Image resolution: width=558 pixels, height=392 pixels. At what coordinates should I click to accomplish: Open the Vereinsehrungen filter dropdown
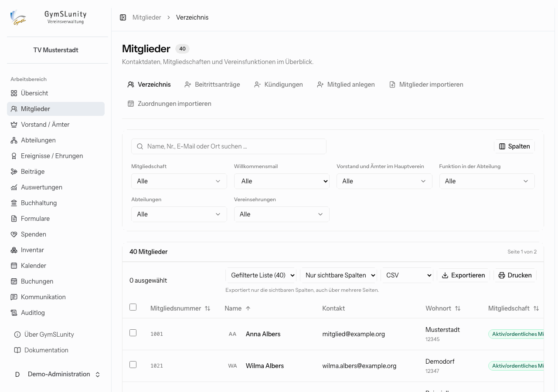282,214
